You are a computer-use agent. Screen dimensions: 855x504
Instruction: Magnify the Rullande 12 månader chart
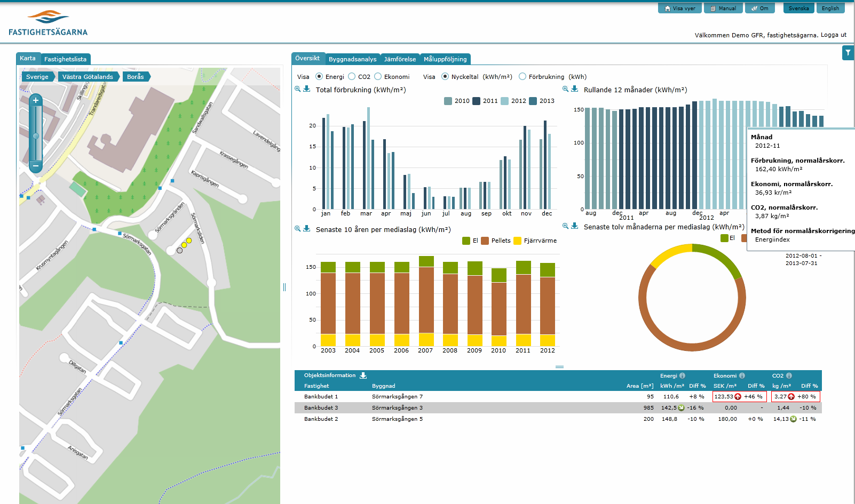tap(566, 89)
